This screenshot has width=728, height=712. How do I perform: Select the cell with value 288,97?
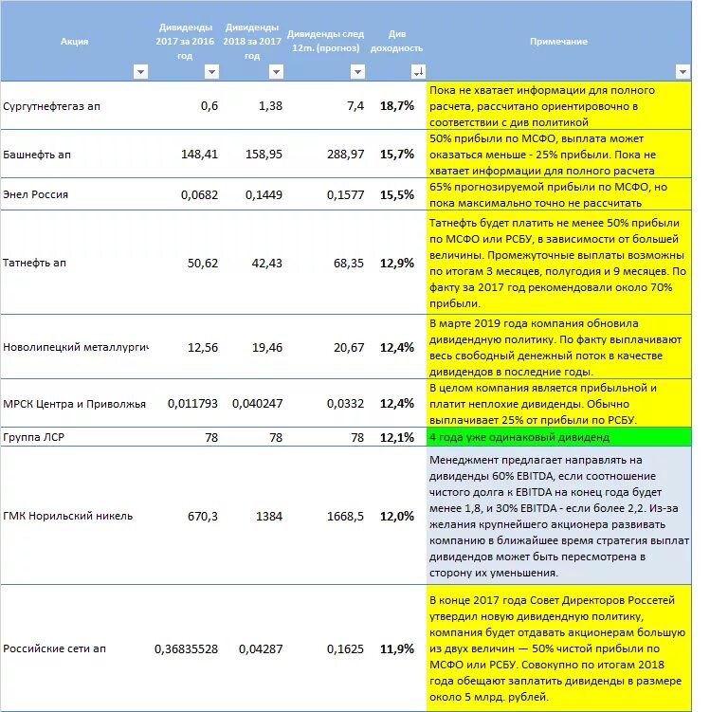point(325,155)
